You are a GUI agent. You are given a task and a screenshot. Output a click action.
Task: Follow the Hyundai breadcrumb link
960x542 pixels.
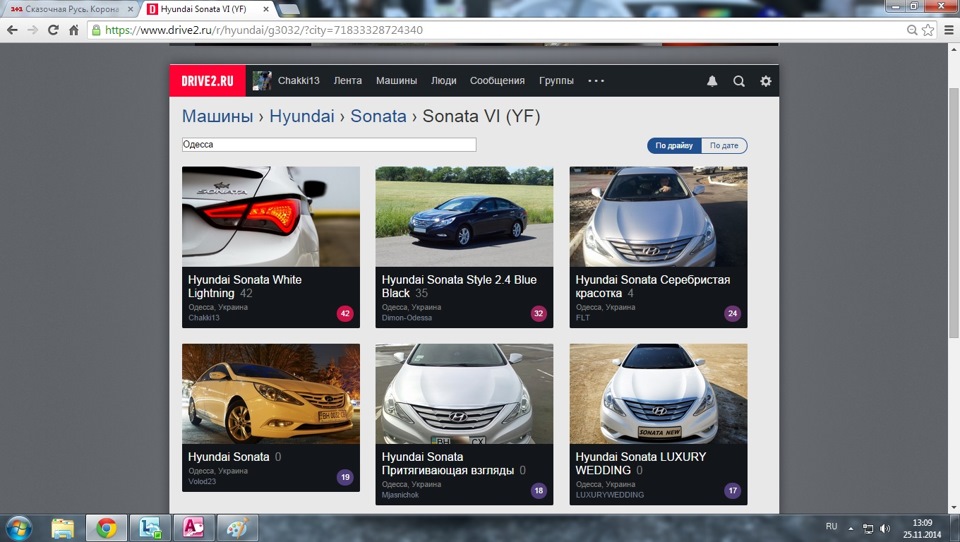point(302,116)
